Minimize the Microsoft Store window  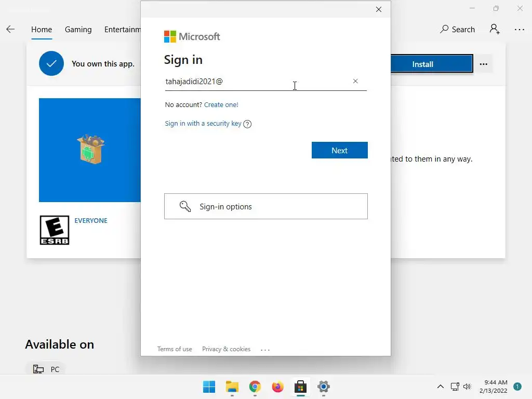472,8
